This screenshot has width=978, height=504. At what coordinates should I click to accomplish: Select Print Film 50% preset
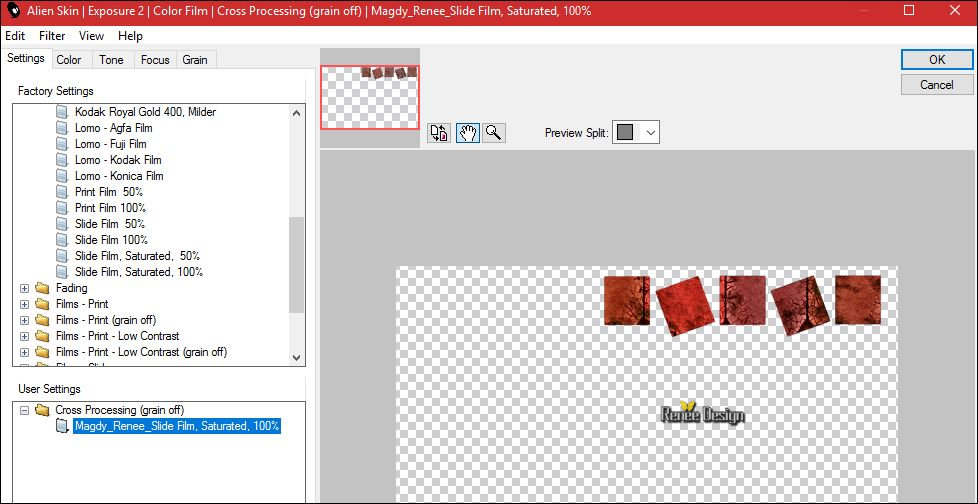click(109, 192)
